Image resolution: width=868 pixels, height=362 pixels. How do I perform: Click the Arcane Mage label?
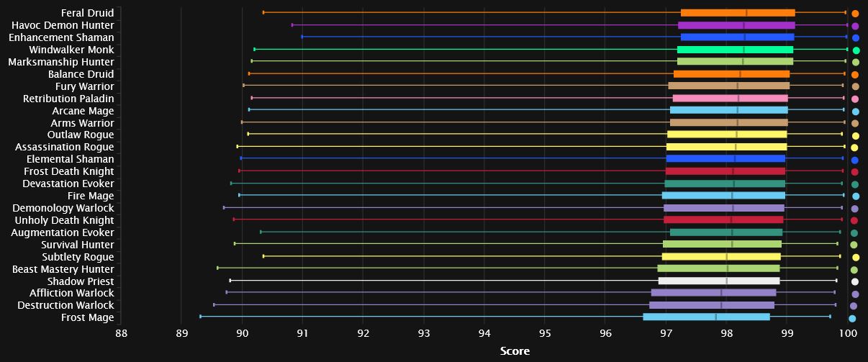tap(83, 111)
